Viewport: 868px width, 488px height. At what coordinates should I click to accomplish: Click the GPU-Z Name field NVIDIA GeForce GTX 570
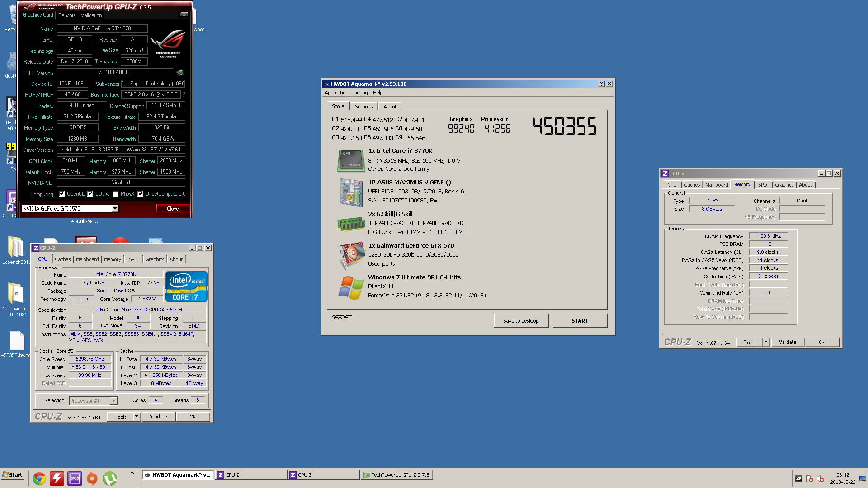[102, 28]
